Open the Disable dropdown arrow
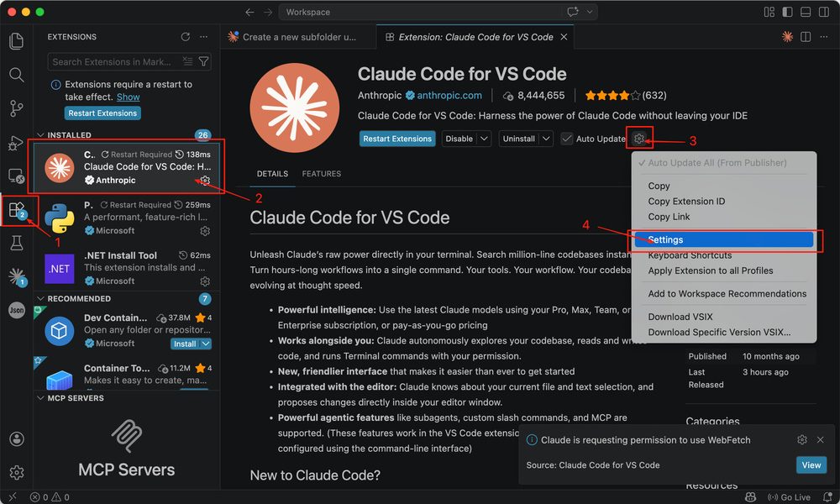This screenshot has height=504, width=840. (x=484, y=139)
